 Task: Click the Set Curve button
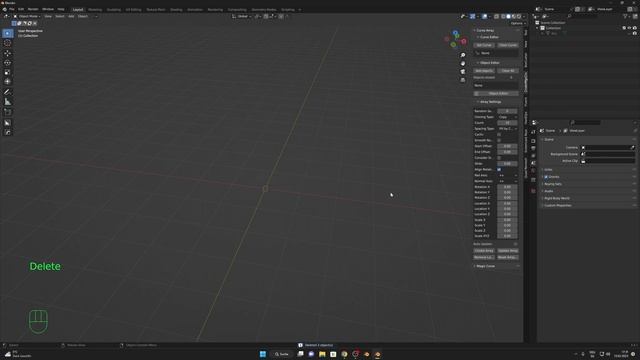(484, 45)
